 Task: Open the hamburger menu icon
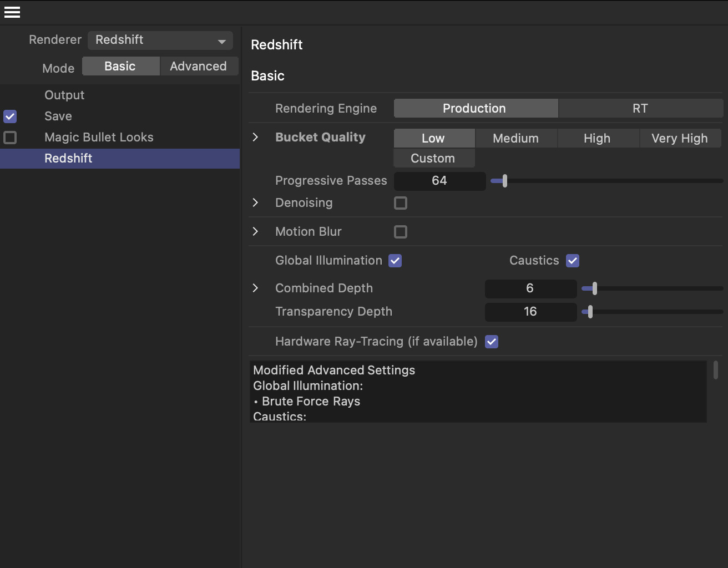[x=12, y=12]
